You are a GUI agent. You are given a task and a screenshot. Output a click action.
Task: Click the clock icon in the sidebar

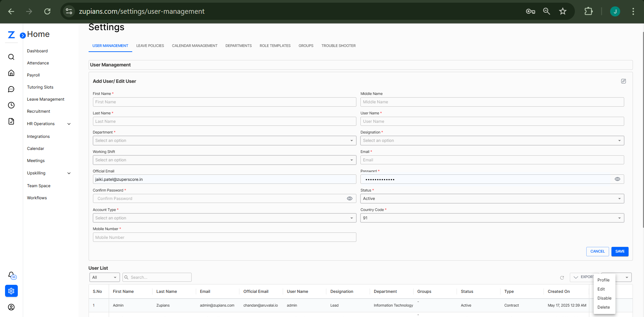click(x=11, y=105)
